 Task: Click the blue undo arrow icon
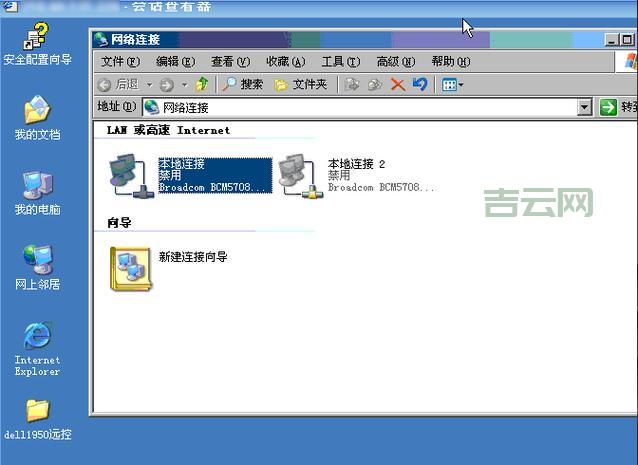point(420,85)
